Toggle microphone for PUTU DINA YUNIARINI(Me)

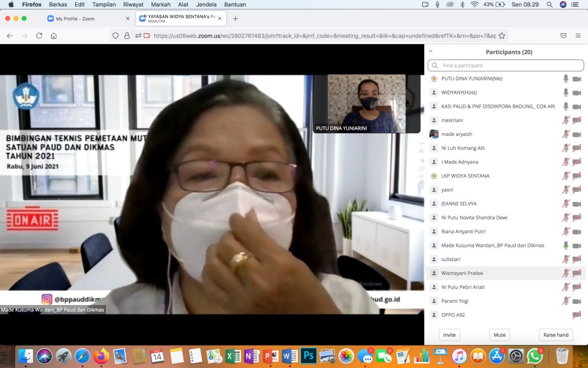click(x=566, y=79)
